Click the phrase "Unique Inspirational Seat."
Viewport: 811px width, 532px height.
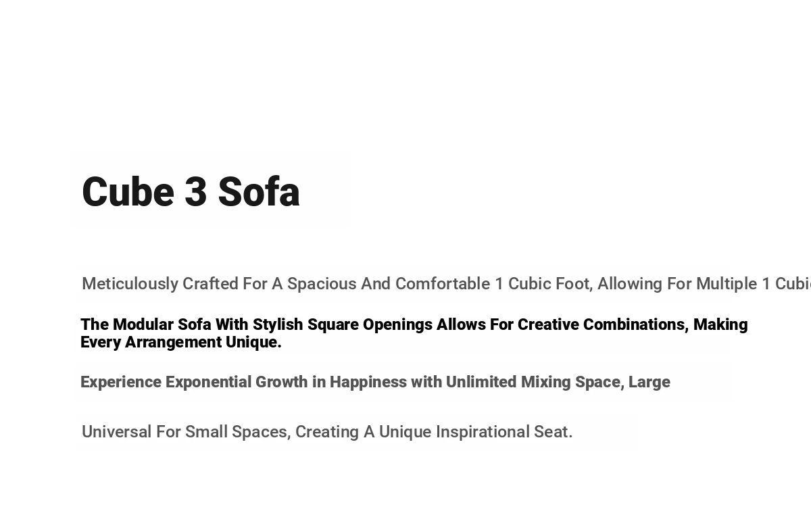476,432
